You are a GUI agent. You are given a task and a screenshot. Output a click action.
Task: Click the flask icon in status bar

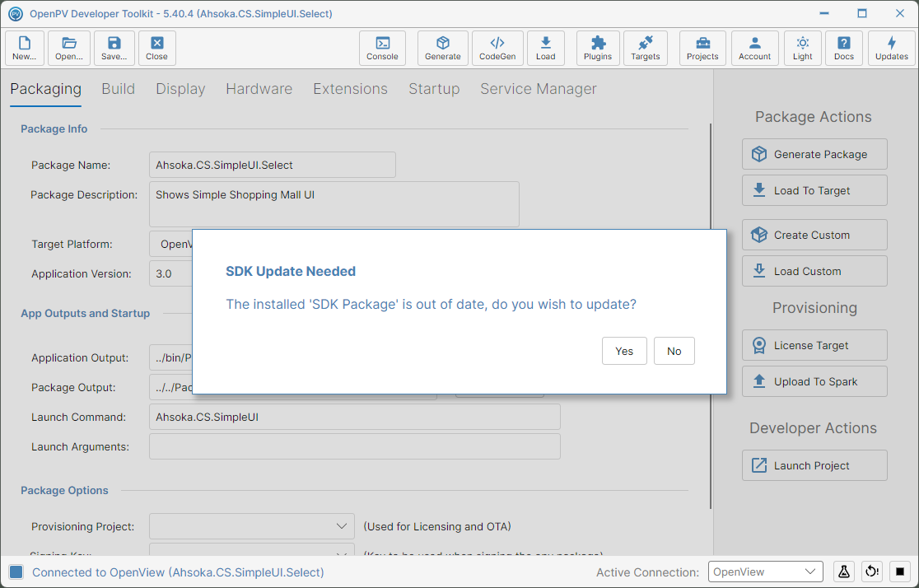click(x=843, y=571)
